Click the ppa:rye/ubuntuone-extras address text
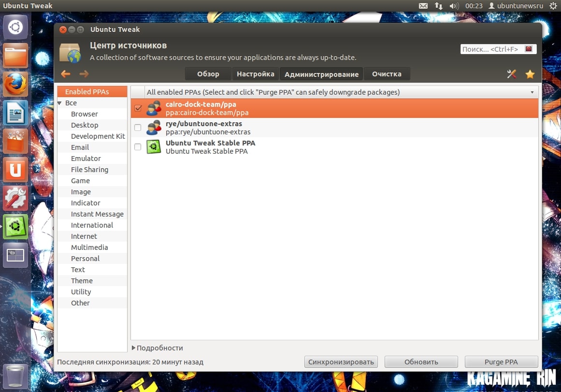This screenshot has height=392, width=561. (208, 132)
